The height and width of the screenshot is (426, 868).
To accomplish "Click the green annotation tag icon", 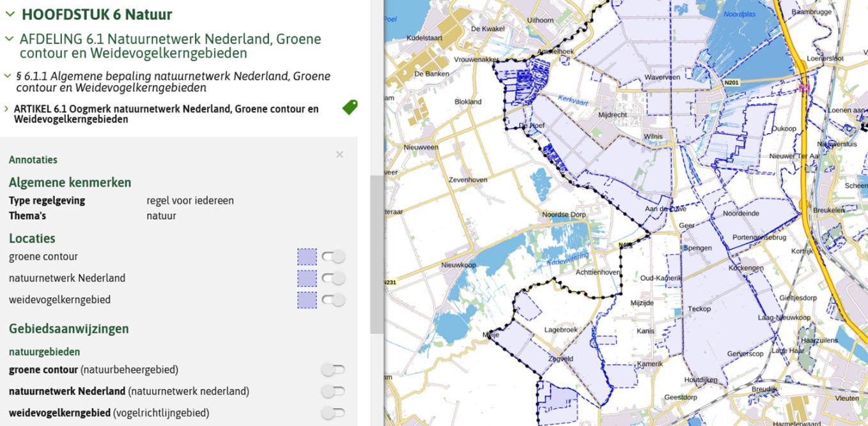I will 350,107.
